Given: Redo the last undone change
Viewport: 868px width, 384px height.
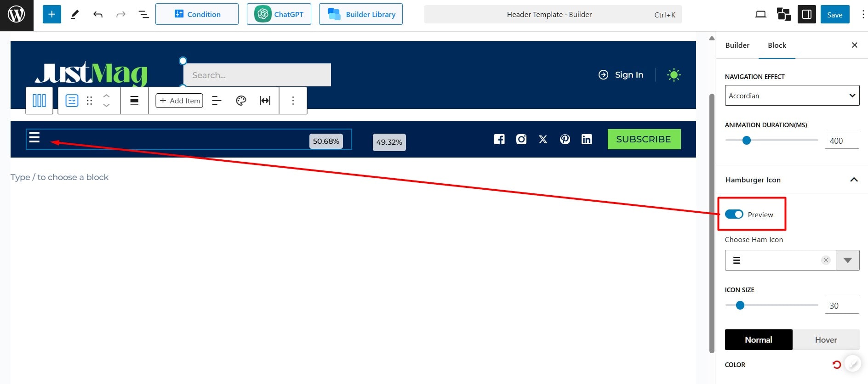Looking at the screenshot, I should tap(120, 14).
